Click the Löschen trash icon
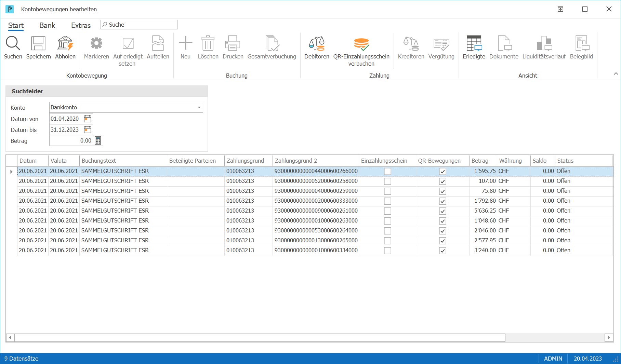Image resolution: width=621 pixels, height=364 pixels. click(x=208, y=43)
